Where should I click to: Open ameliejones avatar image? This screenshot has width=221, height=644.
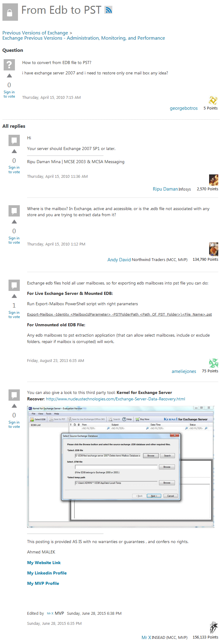[x=214, y=363]
